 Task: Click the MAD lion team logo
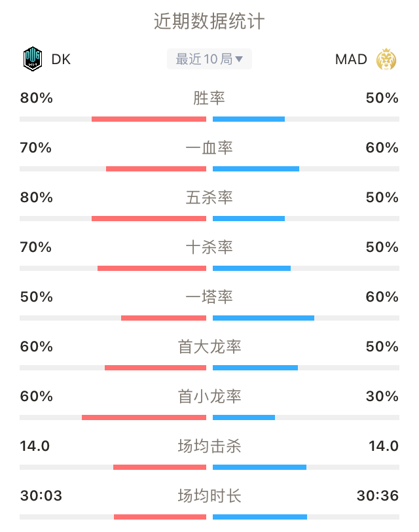(x=386, y=60)
